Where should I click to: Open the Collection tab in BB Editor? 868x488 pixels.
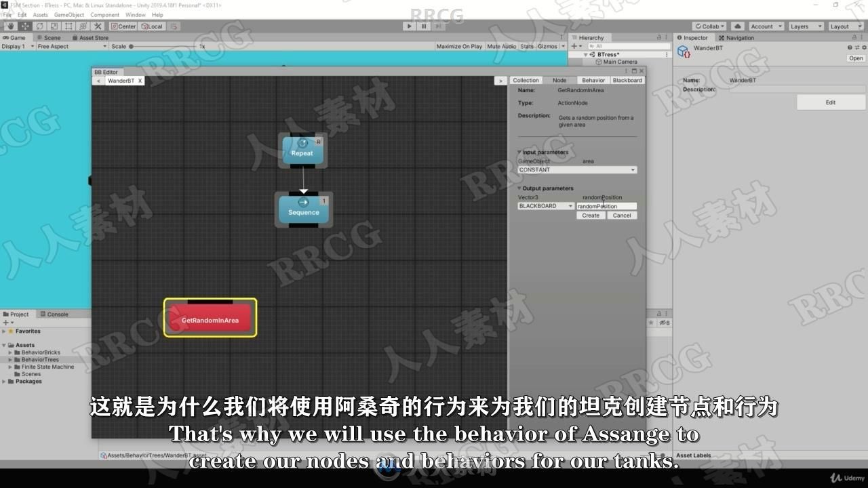tap(526, 81)
